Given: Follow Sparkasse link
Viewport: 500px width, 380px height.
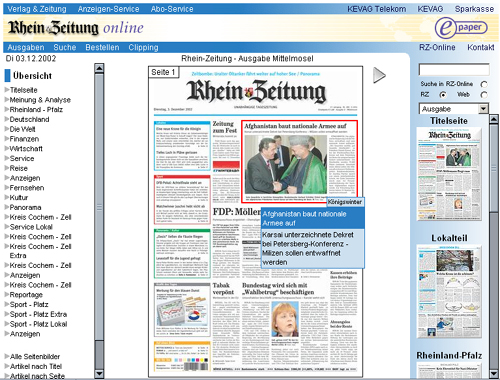Looking at the screenshot, I should (x=474, y=9).
